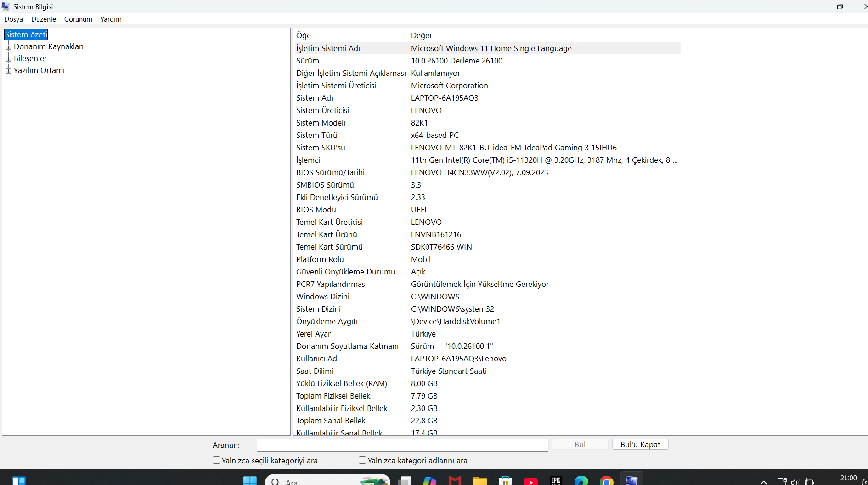Viewport: 868px width, 485px height.
Task: Click the value 'LNVNB161216'
Action: [x=436, y=234]
